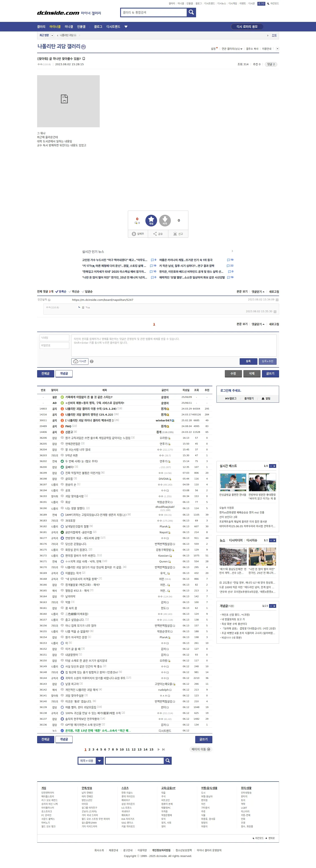The width and height of the screenshot is (316, 868).
Task: Click bottom gallery search magnifier icon
Action: 168,761
